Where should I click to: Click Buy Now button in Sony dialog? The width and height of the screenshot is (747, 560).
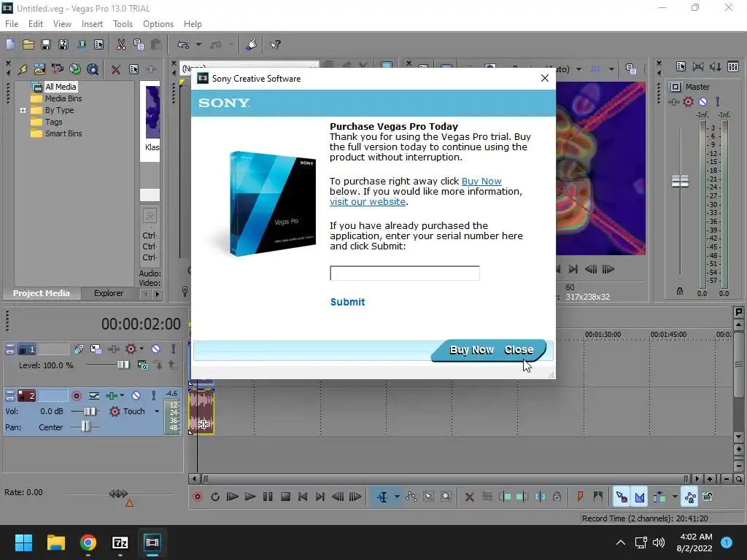tap(472, 350)
